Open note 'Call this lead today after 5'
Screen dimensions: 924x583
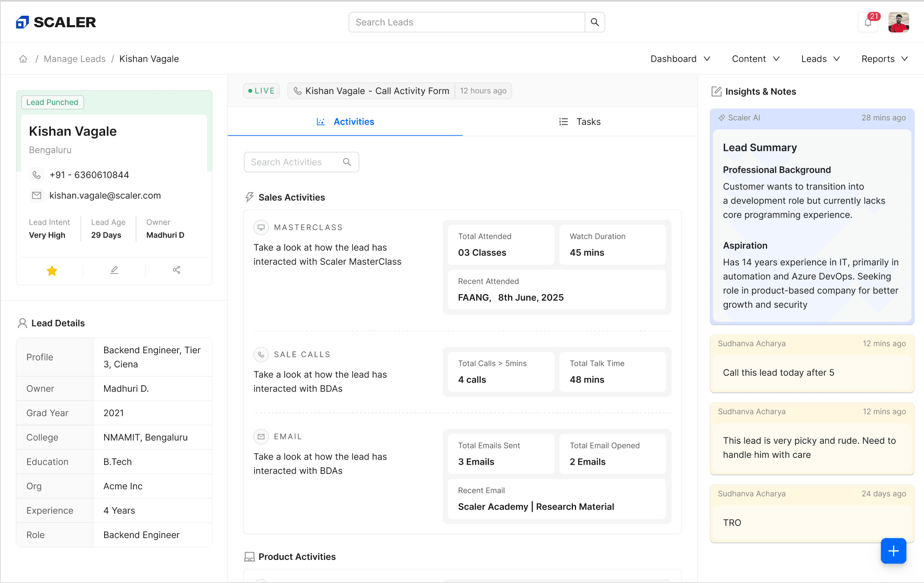pyautogui.click(x=812, y=364)
